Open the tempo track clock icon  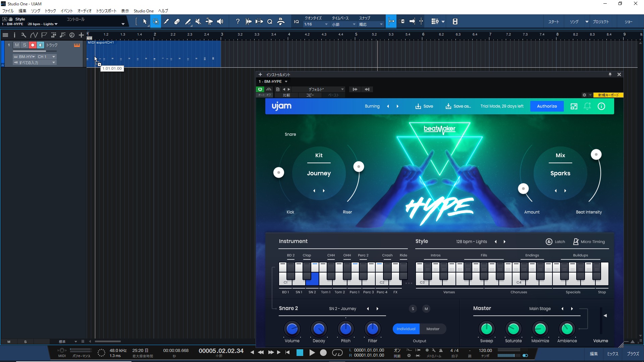[x=72, y=35]
